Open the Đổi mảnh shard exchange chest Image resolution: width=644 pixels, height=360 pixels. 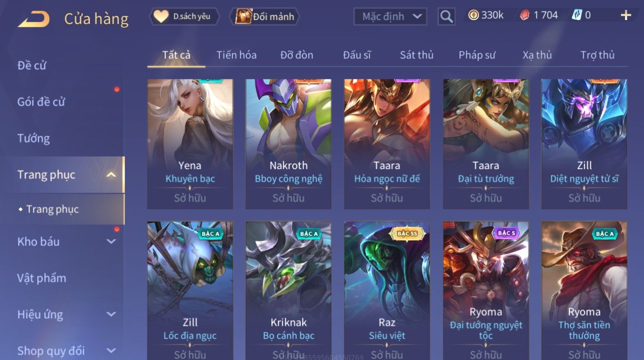[264, 16]
